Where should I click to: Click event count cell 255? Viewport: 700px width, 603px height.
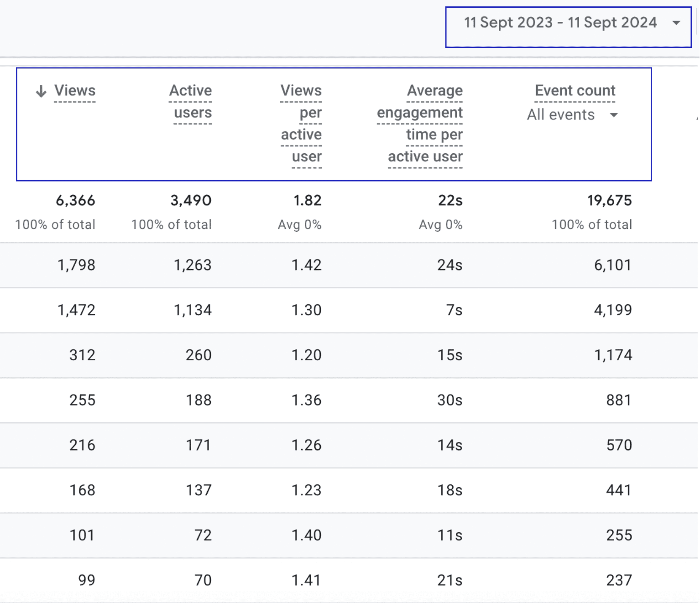[x=619, y=535]
